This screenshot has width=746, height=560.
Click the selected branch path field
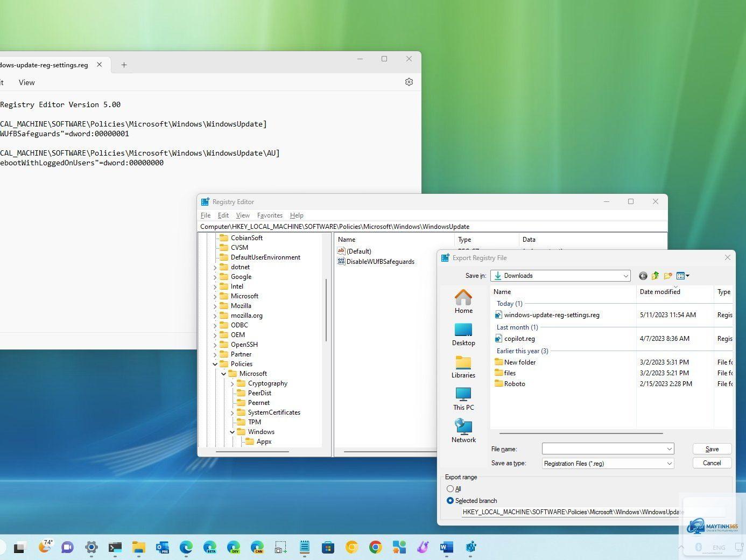coord(594,512)
